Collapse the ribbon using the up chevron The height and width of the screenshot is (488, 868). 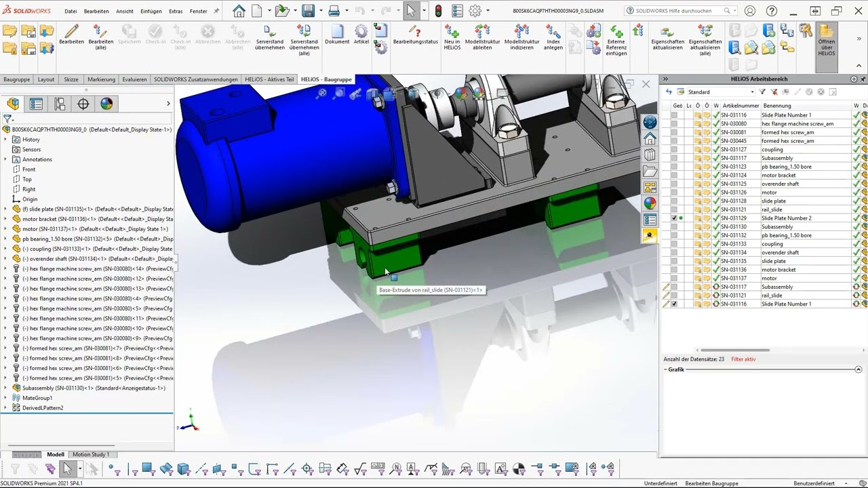[x=859, y=66]
